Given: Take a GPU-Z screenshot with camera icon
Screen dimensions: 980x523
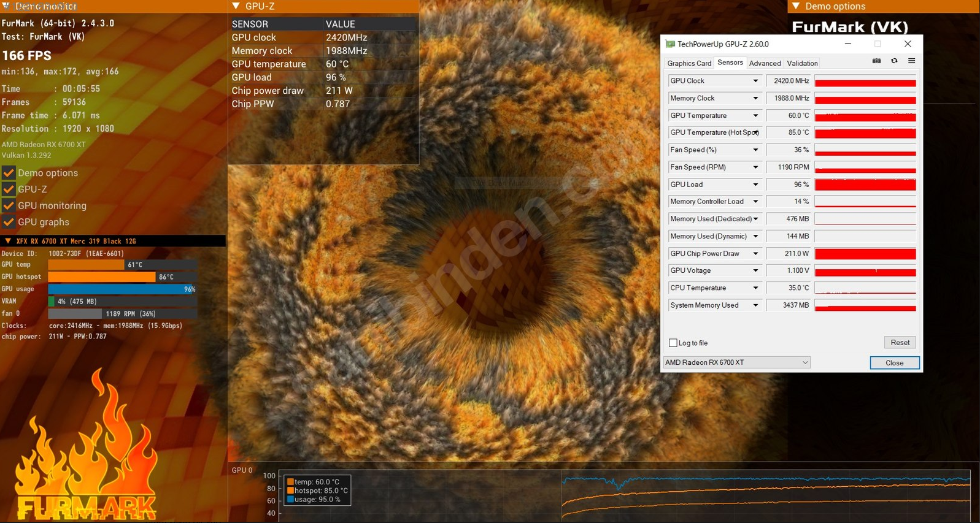Looking at the screenshot, I should coord(876,61).
